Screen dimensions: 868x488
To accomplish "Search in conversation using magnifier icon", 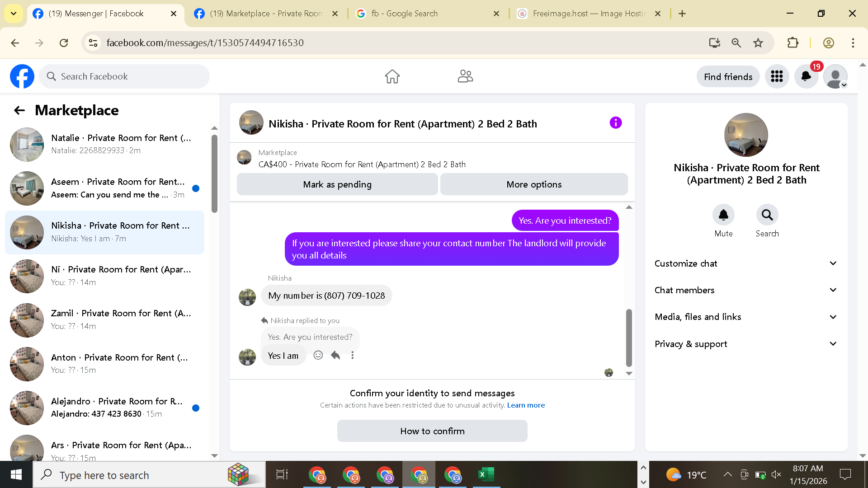I will (767, 215).
